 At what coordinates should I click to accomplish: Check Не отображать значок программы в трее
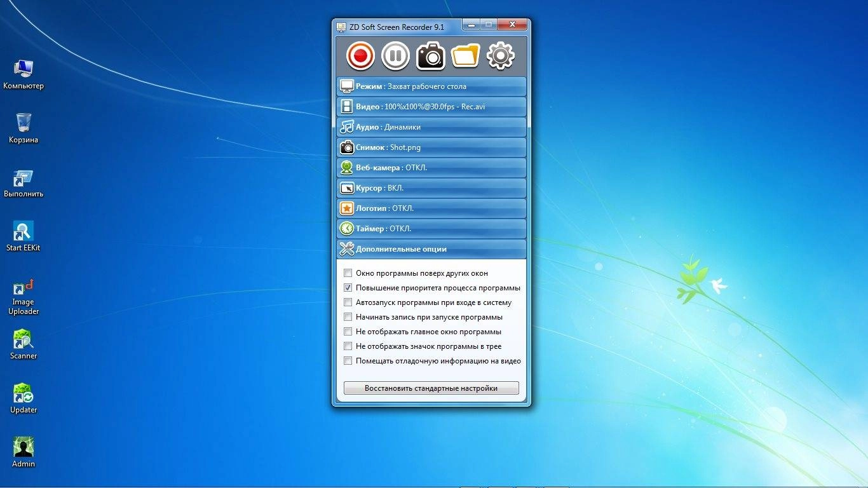[x=348, y=346]
